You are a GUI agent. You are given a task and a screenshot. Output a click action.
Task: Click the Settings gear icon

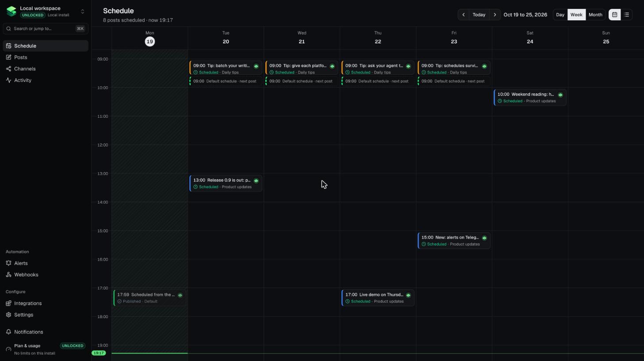pyautogui.click(x=8, y=315)
